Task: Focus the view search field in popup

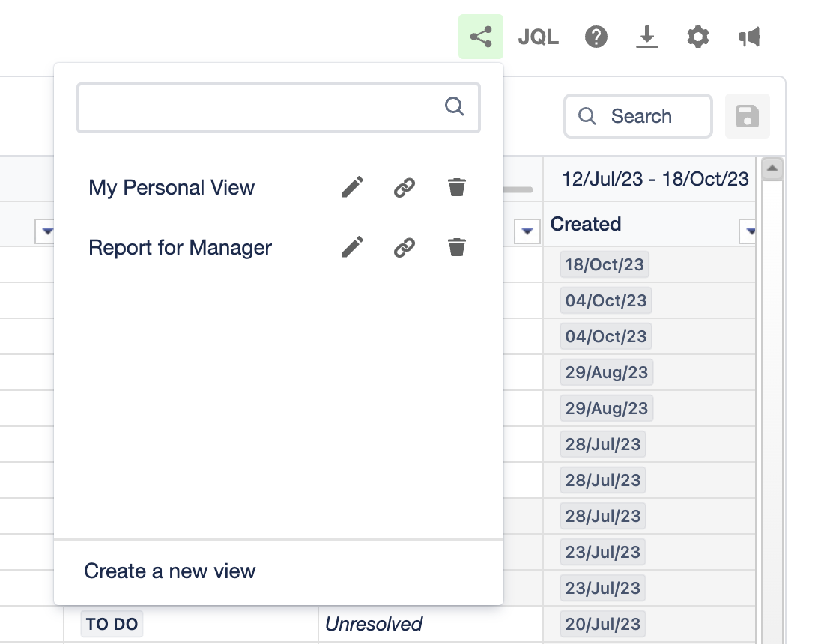Action: tap(262, 108)
